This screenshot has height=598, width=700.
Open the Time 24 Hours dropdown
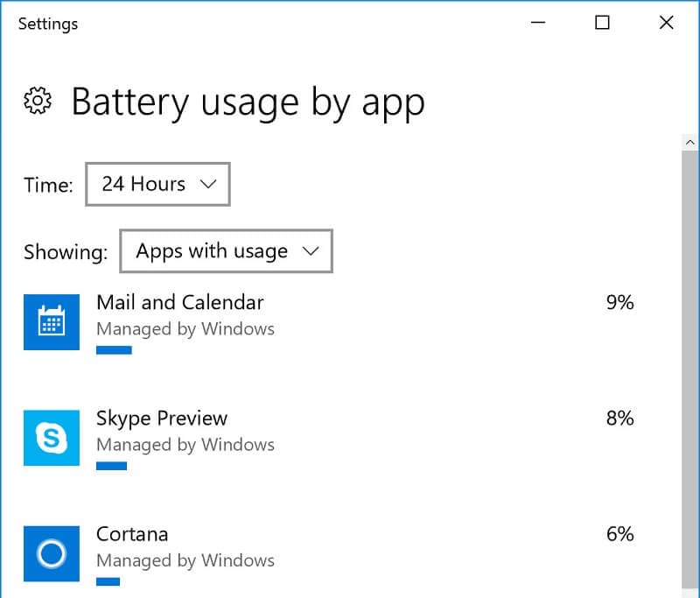[x=157, y=184]
